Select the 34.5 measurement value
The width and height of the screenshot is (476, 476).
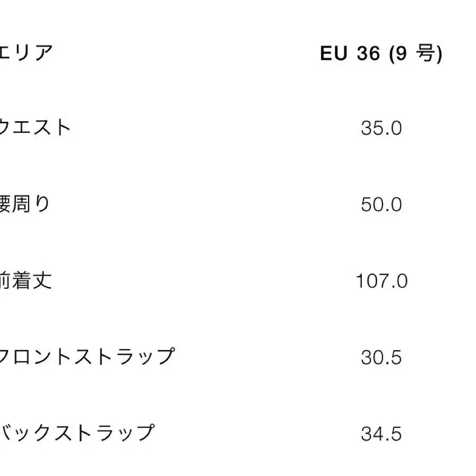(381, 435)
